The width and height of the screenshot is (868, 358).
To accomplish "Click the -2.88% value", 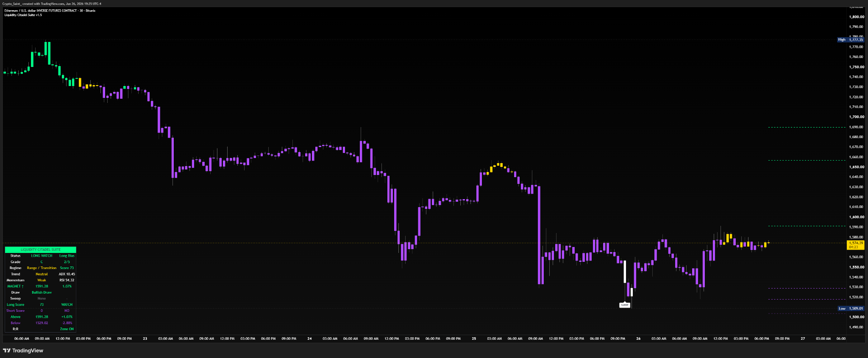I will tap(67, 323).
